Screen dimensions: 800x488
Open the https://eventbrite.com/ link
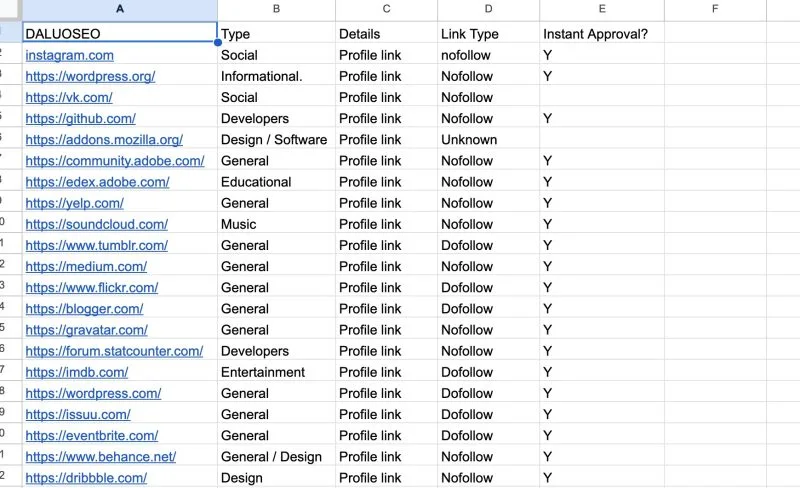pyautogui.click(x=92, y=435)
